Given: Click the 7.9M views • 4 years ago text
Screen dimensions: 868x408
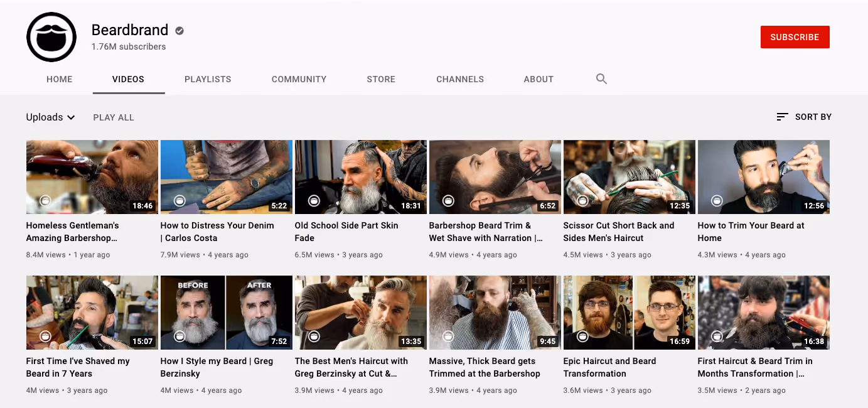Looking at the screenshot, I should 205,255.
